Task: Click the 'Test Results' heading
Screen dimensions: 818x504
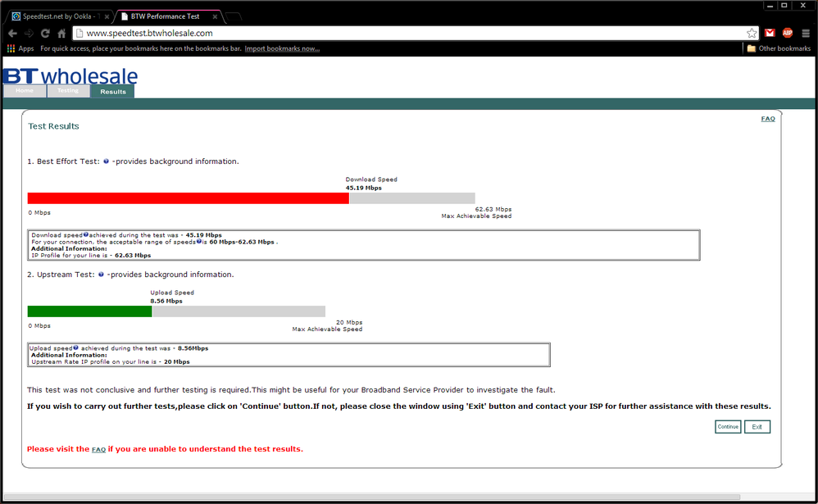Action: tap(54, 126)
